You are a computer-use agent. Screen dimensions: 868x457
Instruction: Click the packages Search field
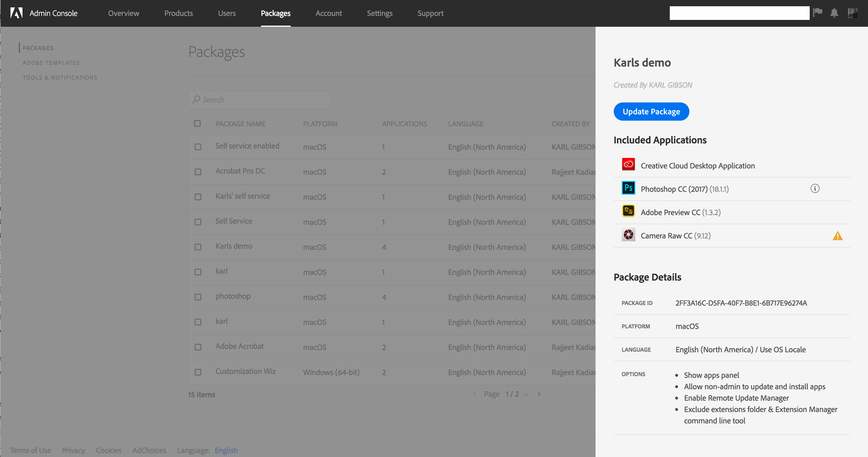(x=259, y=99)
